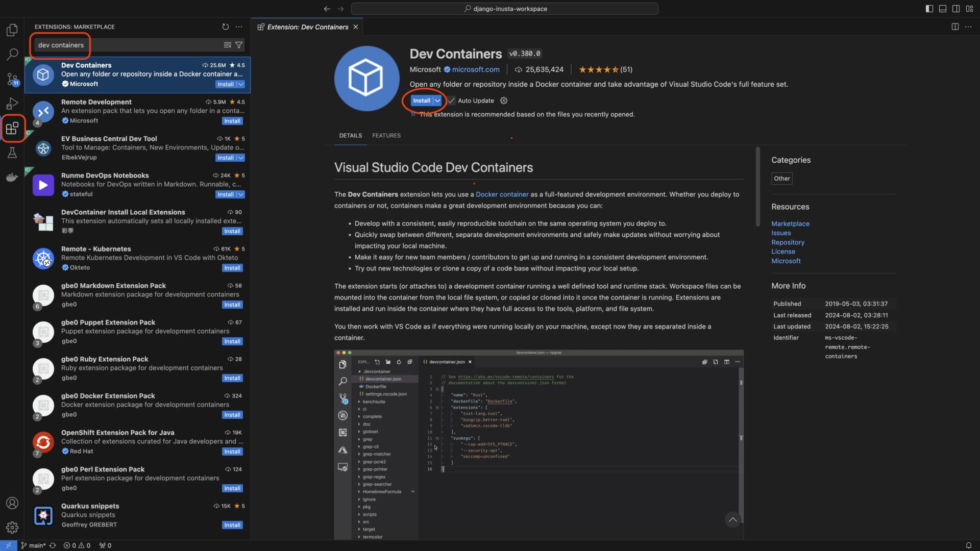Install the Remote Development extension pack
The width and height of the screenshot is (980, 551).
[x=232, y=121]
